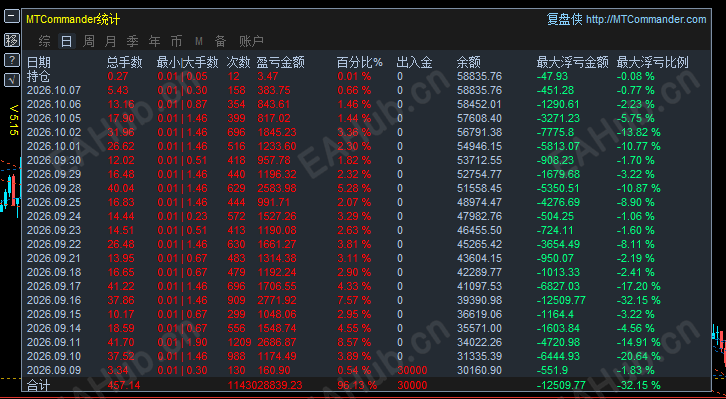Click loss ratio -20.64 %
The width and height of the screenshot is (726, 399).
[x=638, y=356]
